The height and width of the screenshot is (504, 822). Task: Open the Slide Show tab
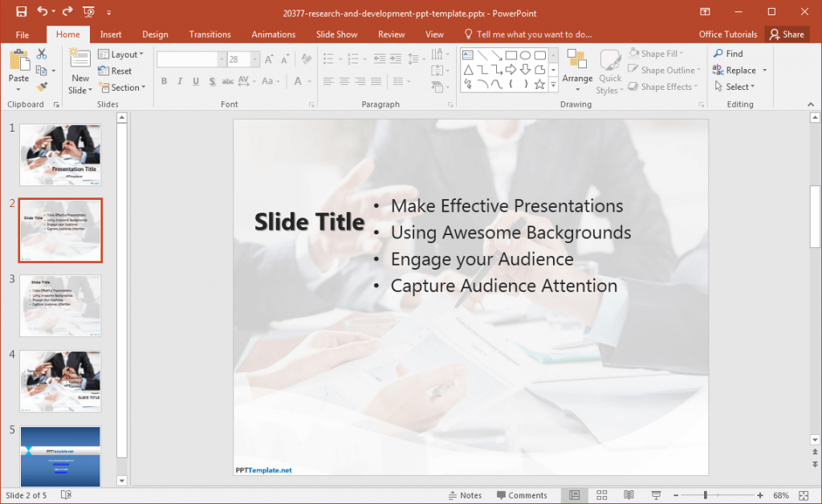click(x=336, y=34)
